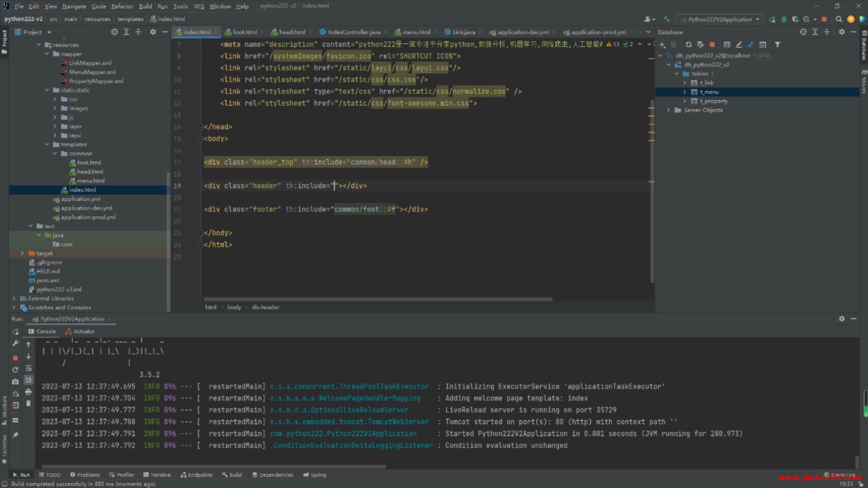Clear console with the trash icon
This screenshot has height=488, width=868.
click(x=28, y=403)
